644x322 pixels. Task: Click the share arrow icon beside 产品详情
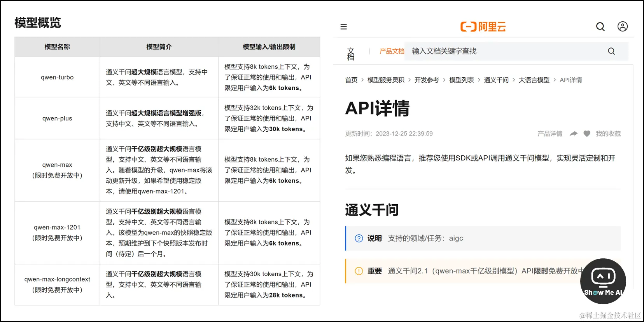click(x=574, y=134)
